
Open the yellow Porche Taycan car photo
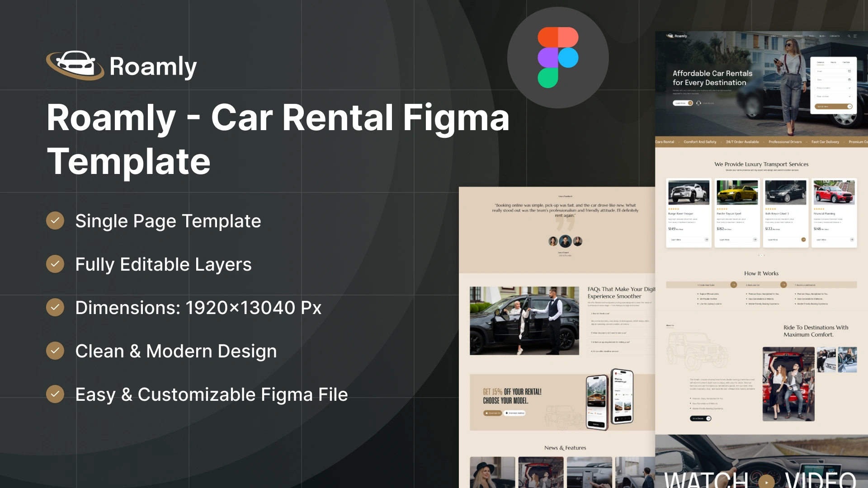click(737, 192)
